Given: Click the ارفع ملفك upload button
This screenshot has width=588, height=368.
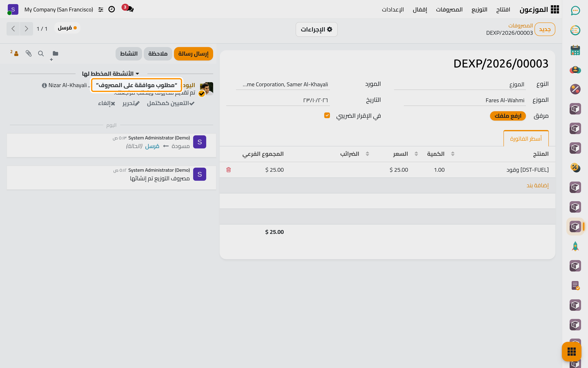Looking at the screenshot, I should pos(508,116).
